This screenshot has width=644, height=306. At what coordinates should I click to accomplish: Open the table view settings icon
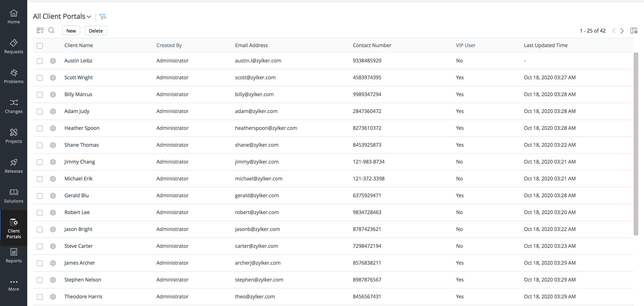(40, 30)
